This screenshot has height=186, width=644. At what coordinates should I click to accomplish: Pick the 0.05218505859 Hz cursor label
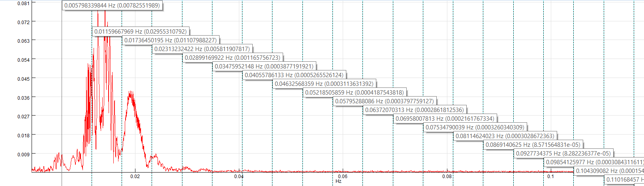coord(354,93)
